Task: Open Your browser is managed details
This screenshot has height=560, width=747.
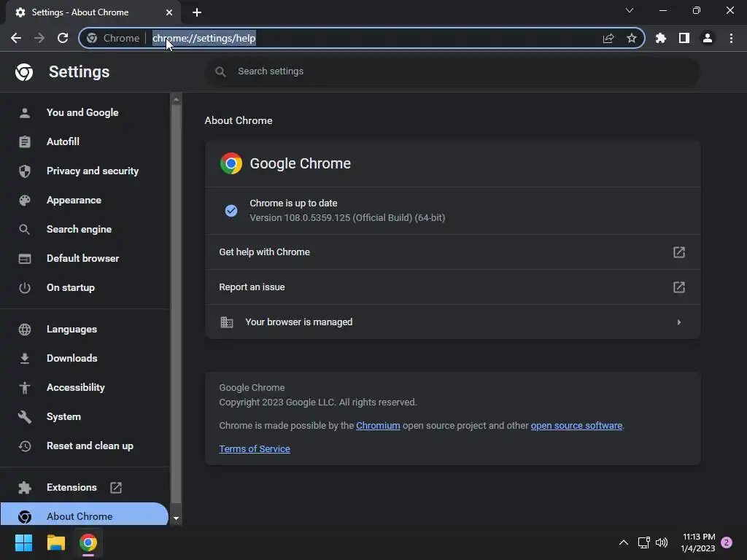Action: [452, 322]
